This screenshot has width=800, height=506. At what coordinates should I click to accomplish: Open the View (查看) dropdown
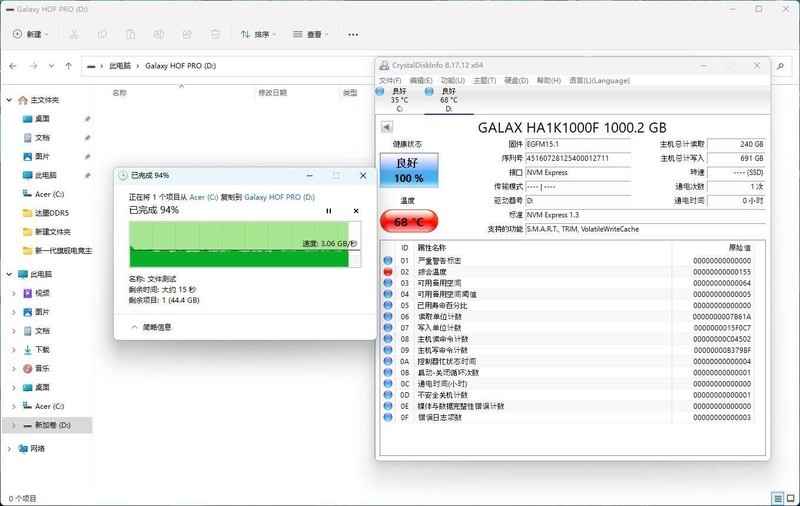coord(311,34)
